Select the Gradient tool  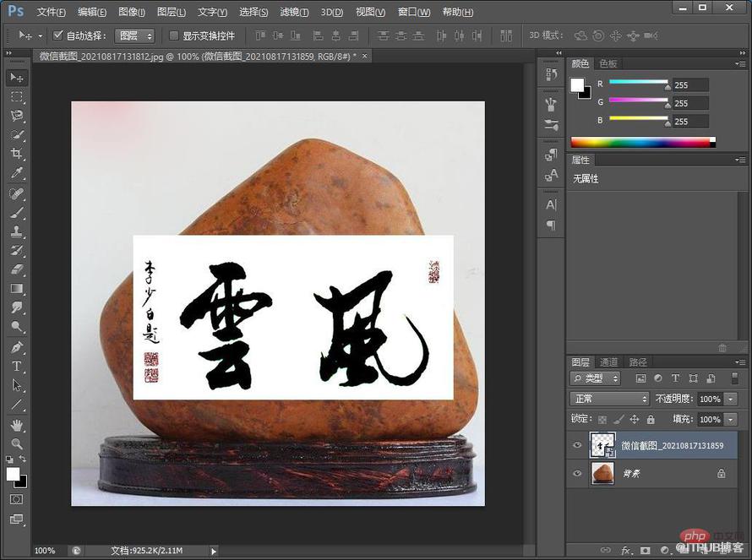pos(17,289)
